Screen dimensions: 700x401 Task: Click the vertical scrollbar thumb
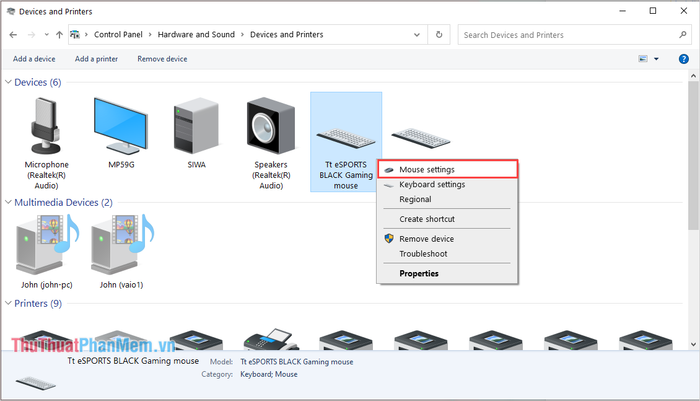pos(693,155)
